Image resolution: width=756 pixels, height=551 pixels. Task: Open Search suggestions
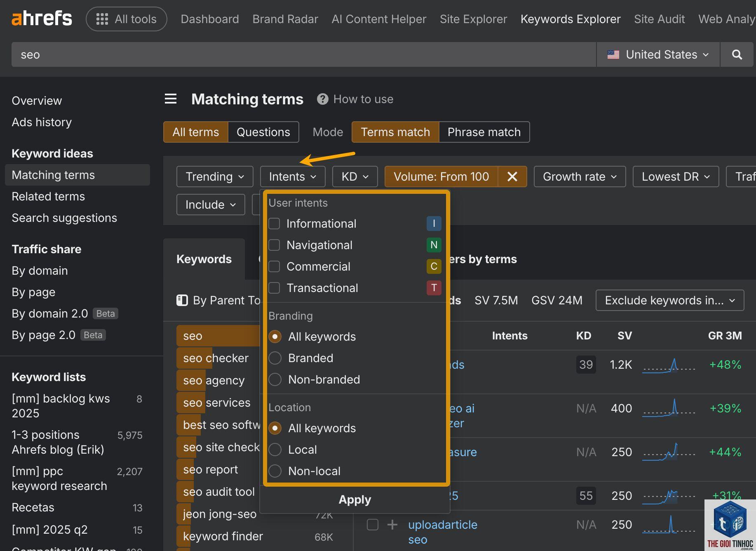click(64, 218)
